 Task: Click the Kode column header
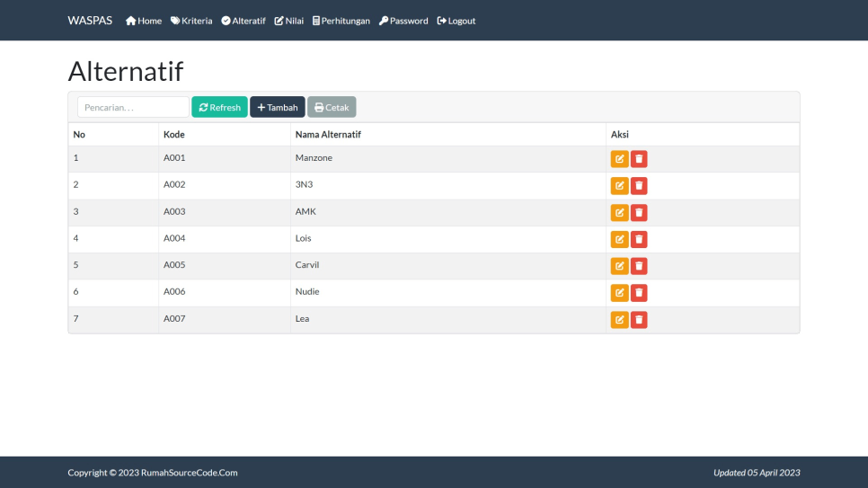click(x=173, y=135)
